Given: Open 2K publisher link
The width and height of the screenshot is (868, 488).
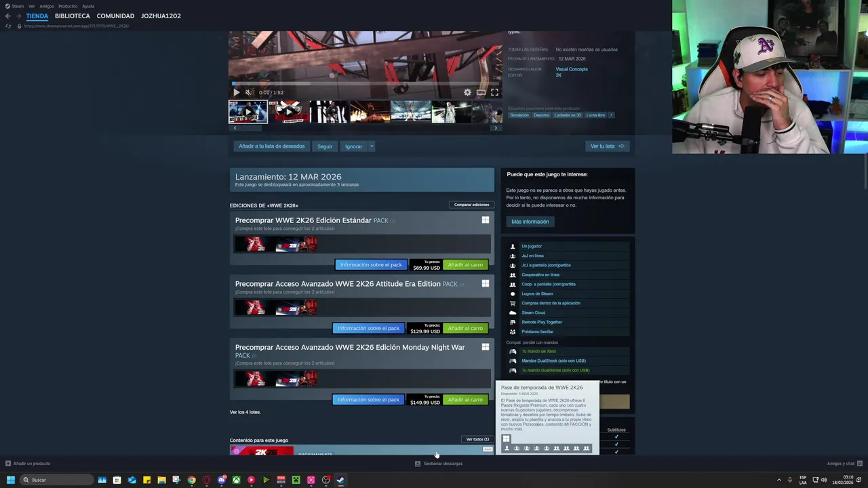Looking at the screenshot, I should pos(559,75).
